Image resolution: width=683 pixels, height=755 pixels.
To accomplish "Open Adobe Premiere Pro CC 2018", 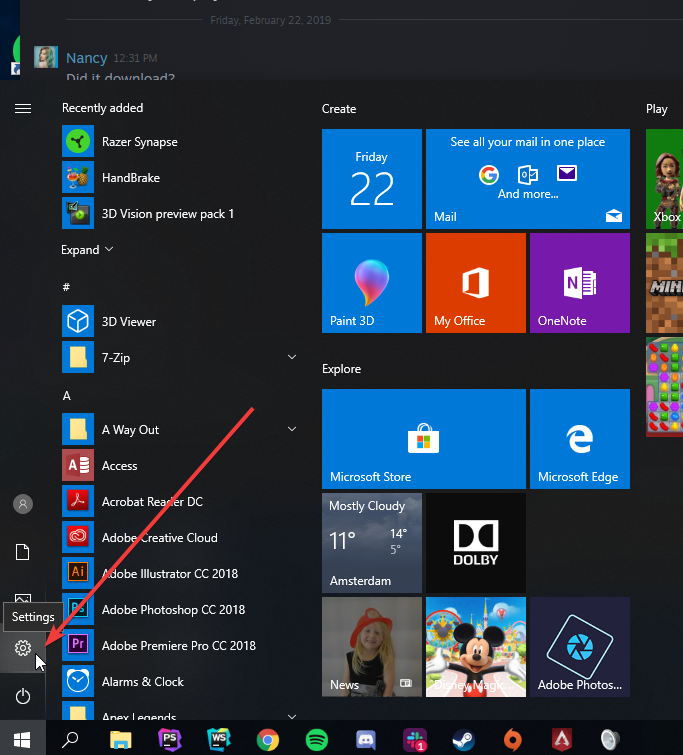I will (x=180, y=646).
